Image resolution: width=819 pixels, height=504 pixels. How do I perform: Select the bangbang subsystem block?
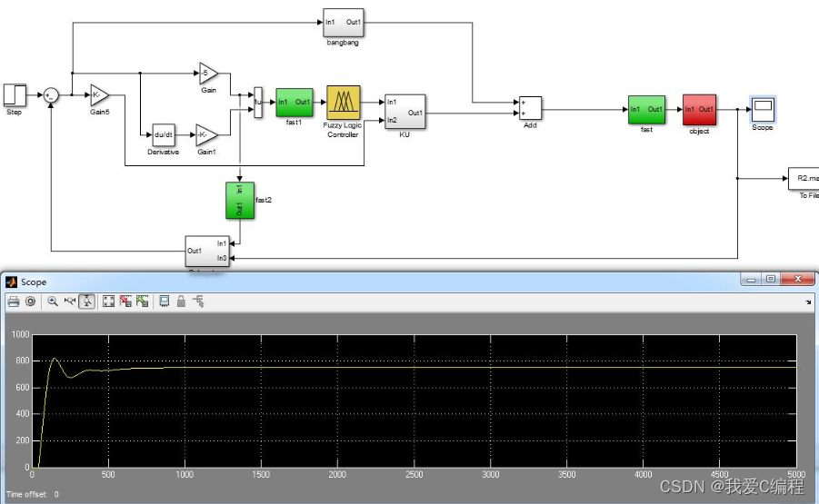[344, 22]
